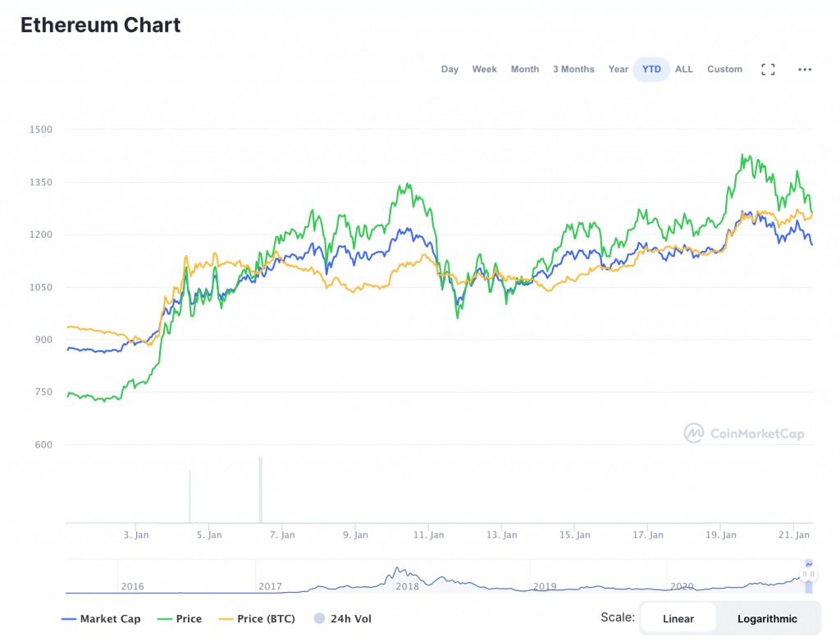Select the Week time range
This screenshot has width=840, height=642.
[x=484, y=70]
